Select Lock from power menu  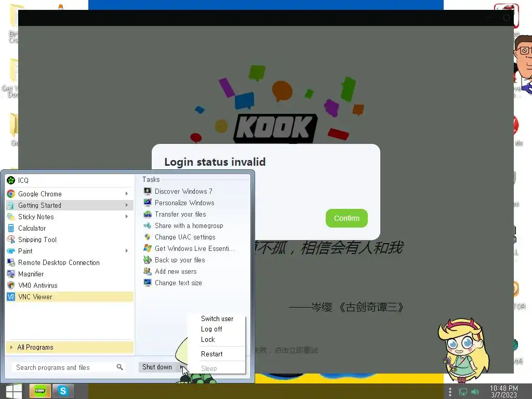[217, 340]
